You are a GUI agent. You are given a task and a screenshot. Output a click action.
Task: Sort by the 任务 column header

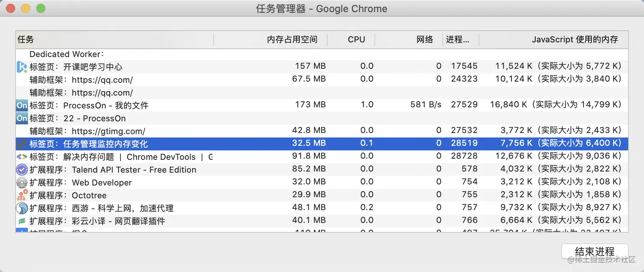(x=114, y=40)
